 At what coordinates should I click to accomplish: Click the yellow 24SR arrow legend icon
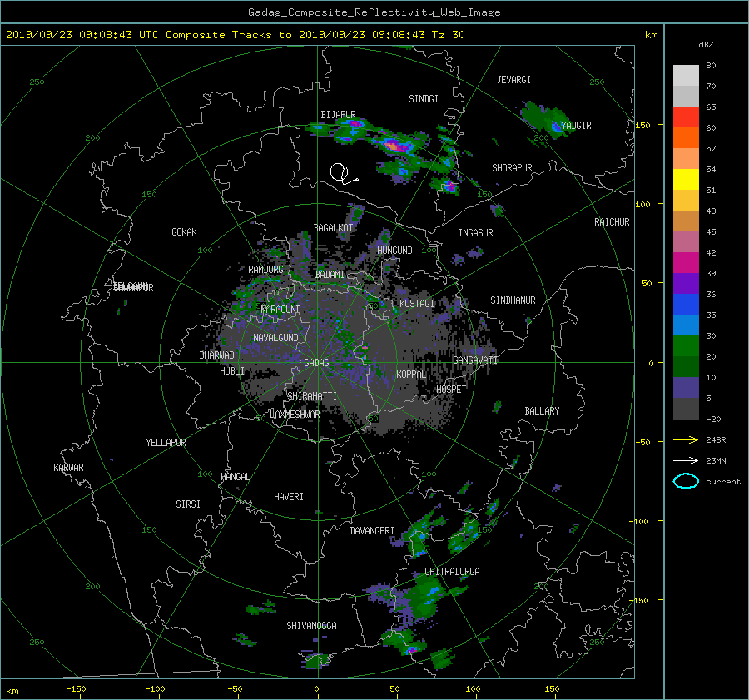coord(686,440)
